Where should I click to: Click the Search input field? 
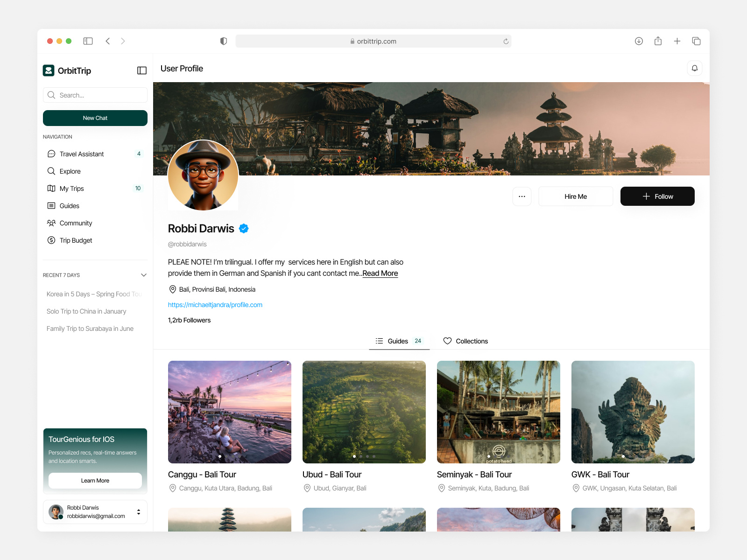click(x=95, y=95)
